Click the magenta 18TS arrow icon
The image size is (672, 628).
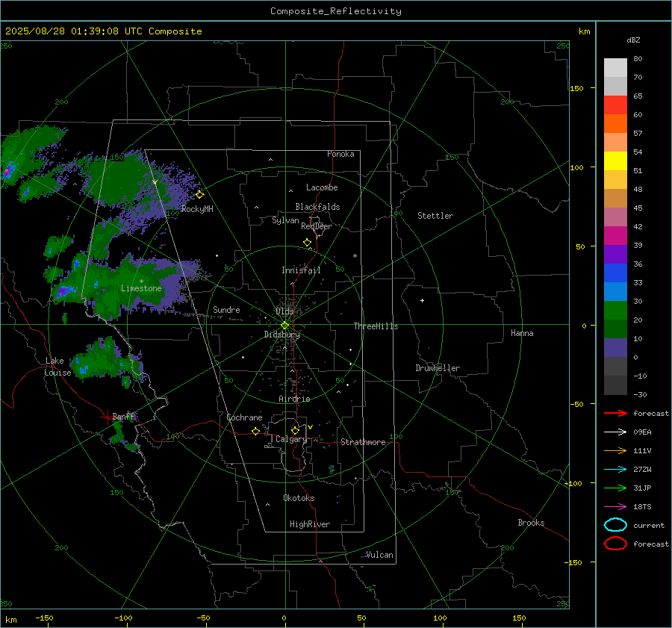(615, 507)
